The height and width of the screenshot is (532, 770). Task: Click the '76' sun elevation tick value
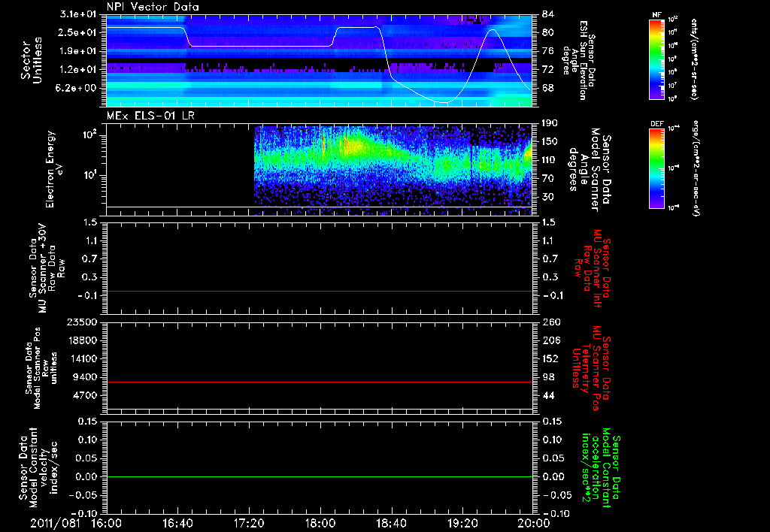pos(547,51)
